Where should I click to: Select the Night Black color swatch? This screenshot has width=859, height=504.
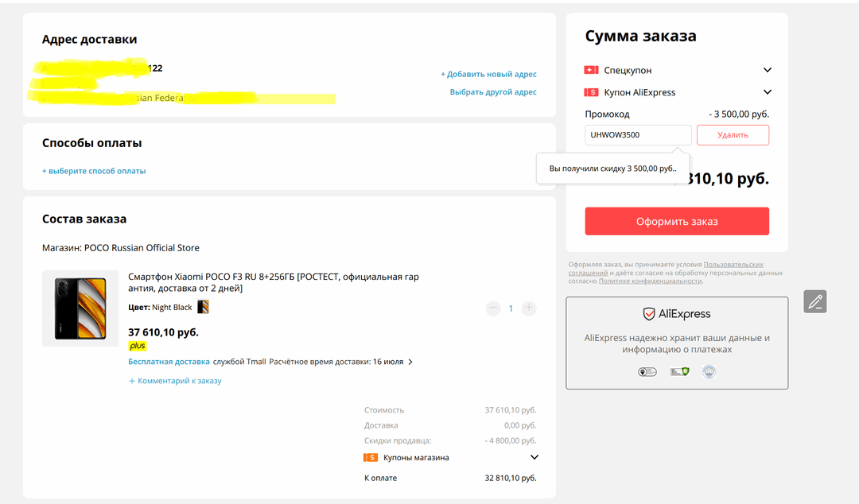click(x=203, y=307)
